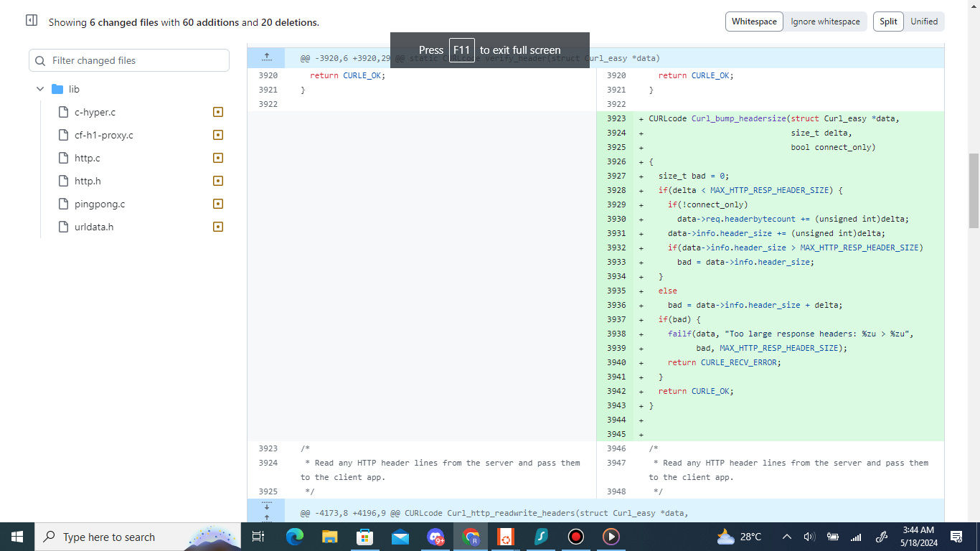Open Microsoft Edge from the taskbar
This screenshot has height=551, width=980.
pos(294,537)
